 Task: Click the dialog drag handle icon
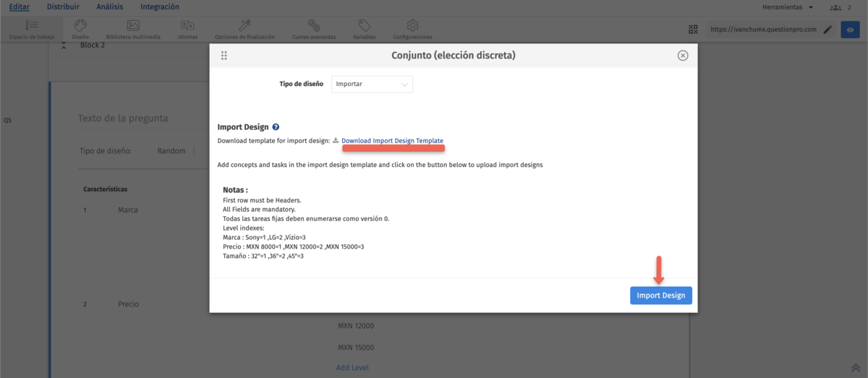tap(224, 56)
